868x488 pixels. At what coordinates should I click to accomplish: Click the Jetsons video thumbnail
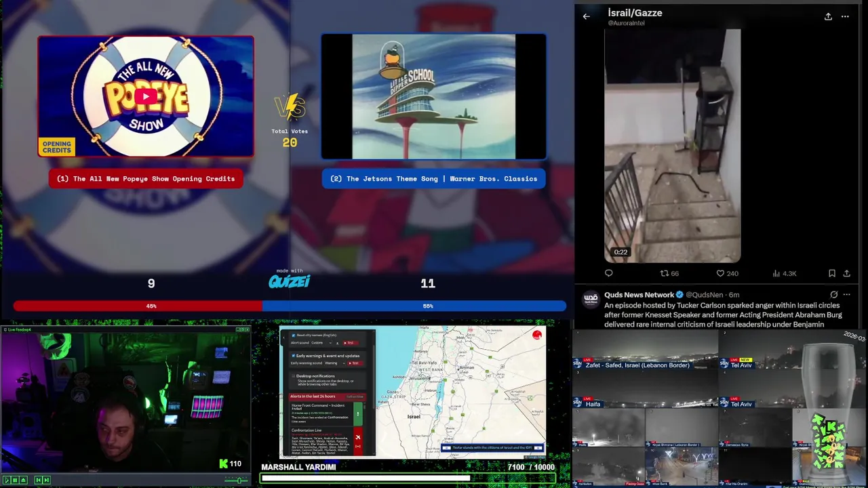[433, 96]
